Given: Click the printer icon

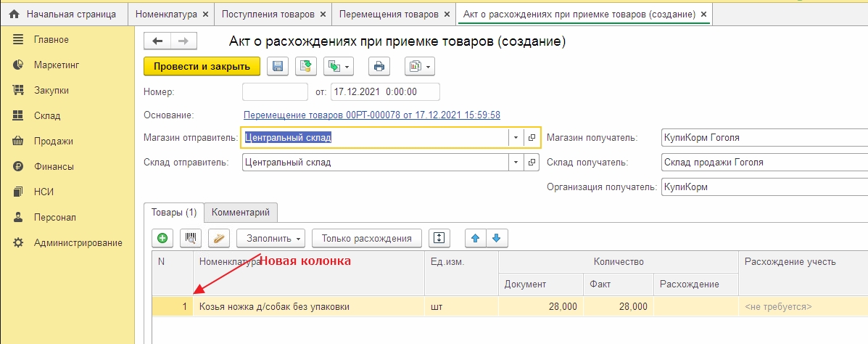Looking at the screenshot, I should coord(378,67).
